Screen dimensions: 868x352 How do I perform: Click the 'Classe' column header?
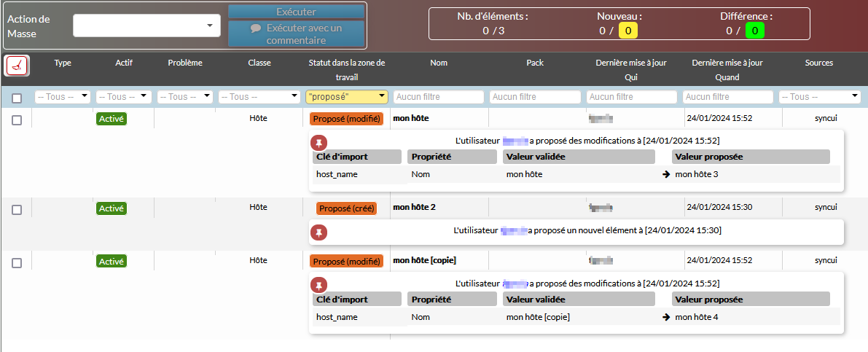(259, 63)
